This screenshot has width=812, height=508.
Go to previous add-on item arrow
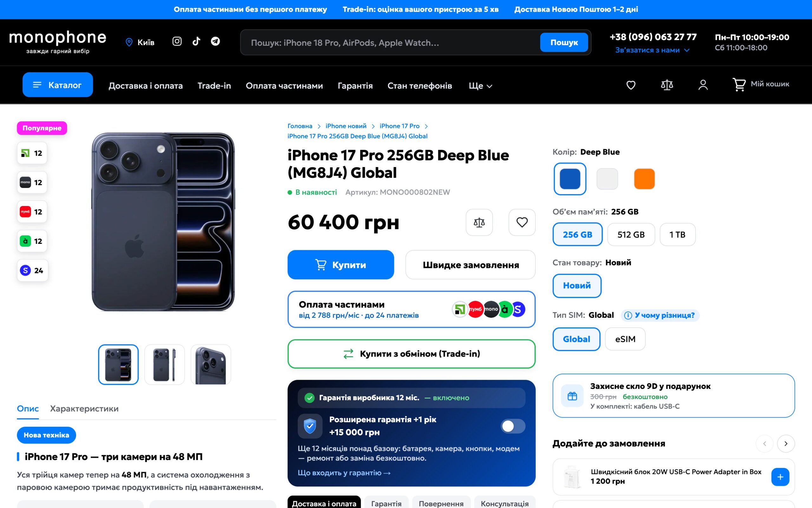pyautogui.click(x=765, y=444)
